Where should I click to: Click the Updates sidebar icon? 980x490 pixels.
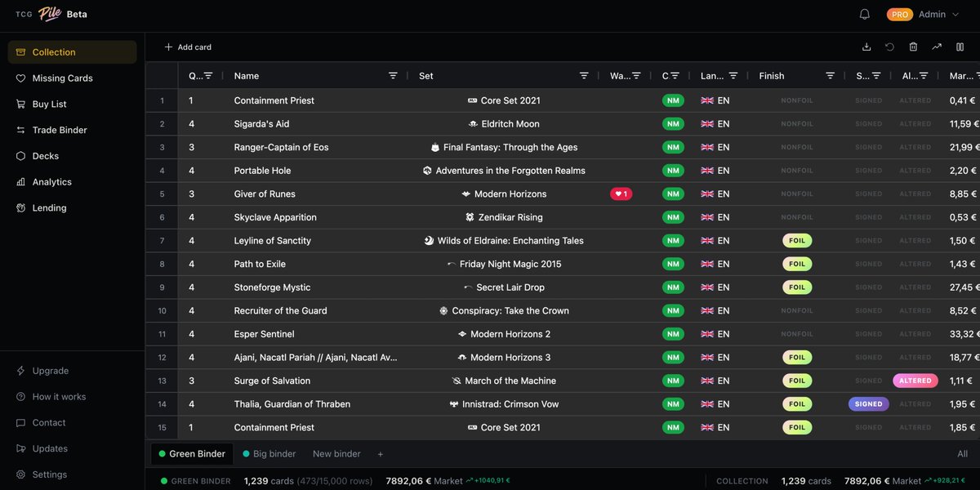coord(20,448)
